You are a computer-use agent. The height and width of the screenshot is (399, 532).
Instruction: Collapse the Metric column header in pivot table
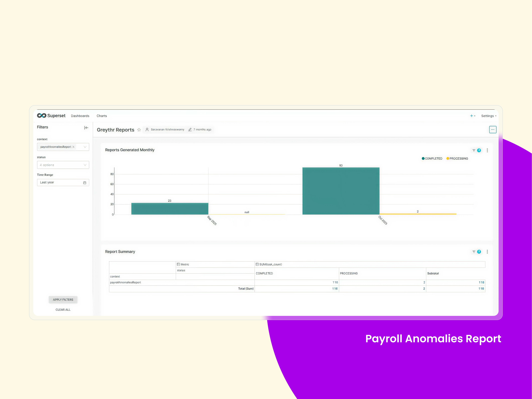[x=178, y=264]
